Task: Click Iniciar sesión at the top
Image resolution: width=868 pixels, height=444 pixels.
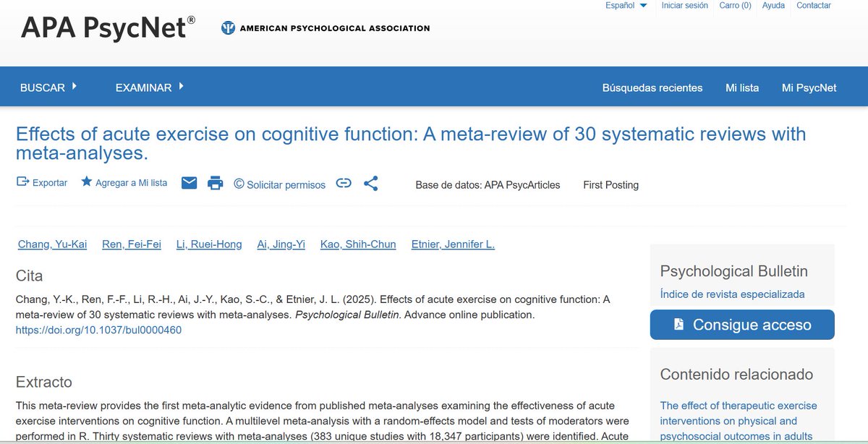Action: click(685, 6)
